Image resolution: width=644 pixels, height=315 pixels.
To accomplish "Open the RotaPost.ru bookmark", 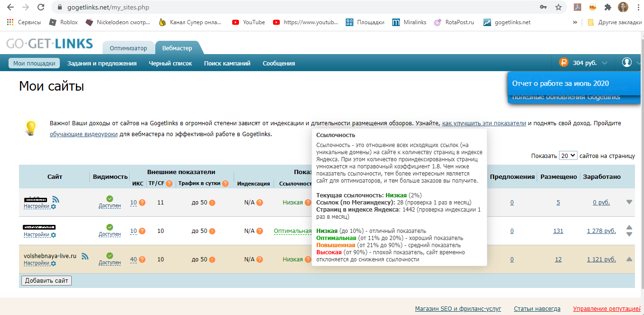I will coord(454,22).
